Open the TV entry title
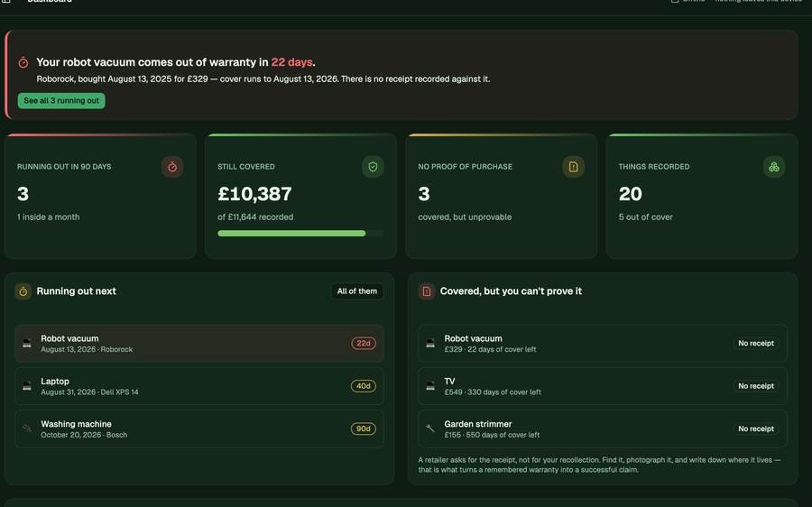The width and height of the screenshot is (812, 507). coord(449,382)
